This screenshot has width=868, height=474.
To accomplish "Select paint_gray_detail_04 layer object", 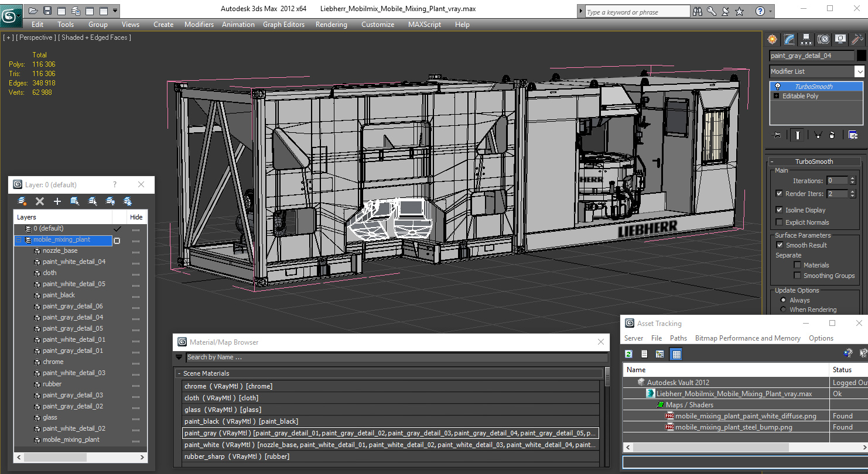I will click(x=73, y=317).
